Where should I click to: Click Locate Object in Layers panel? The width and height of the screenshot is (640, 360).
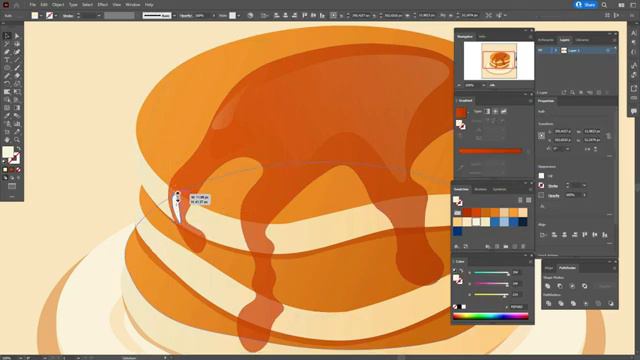573,93
